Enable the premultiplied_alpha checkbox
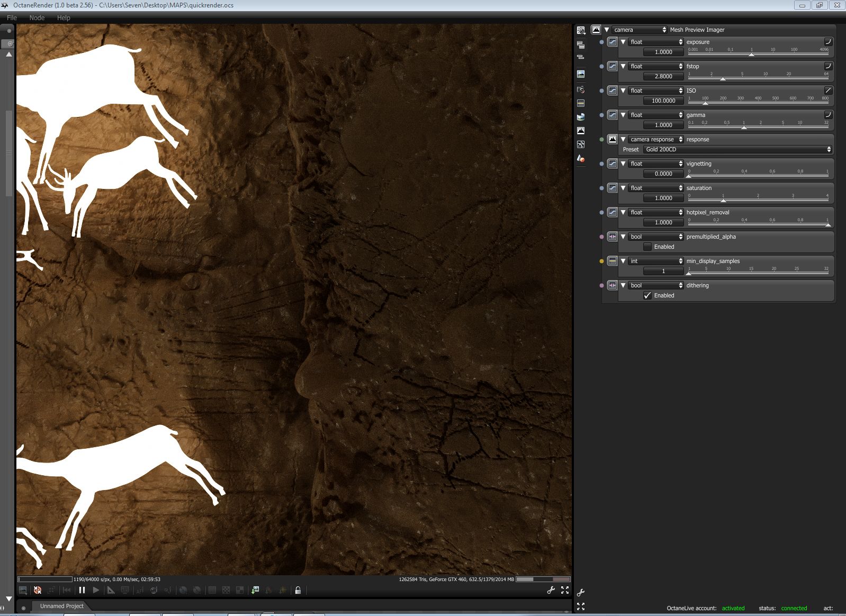 pyautogui.click(x=647, y=247)
